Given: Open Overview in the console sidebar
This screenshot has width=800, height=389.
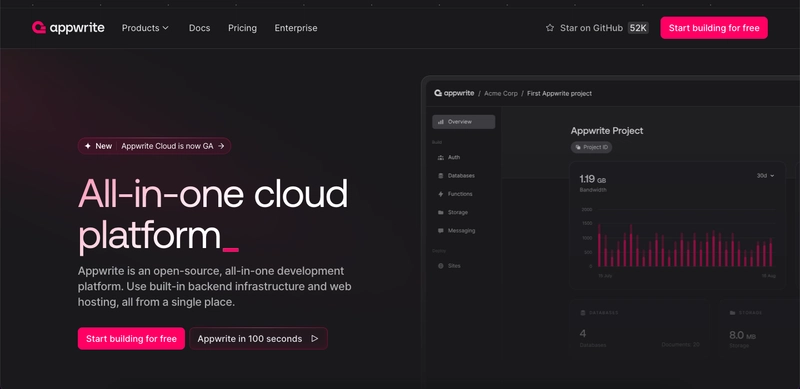Looking at the screenshot, I should coord(463,122).
